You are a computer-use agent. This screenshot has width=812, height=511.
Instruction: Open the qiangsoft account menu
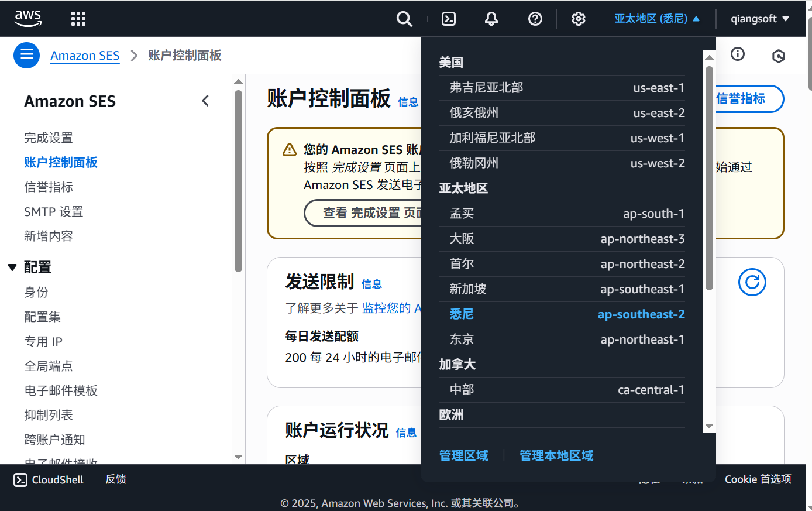[x=760, y=19]
